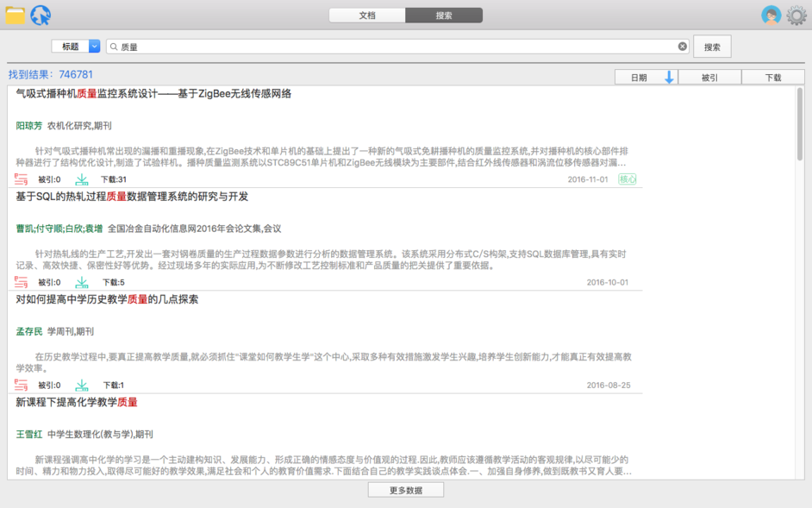The height and width of the screenshot is (508, 812).
Task: Switch to the 文档 tab
Action: pyautogui.click(x=367, y=15)
